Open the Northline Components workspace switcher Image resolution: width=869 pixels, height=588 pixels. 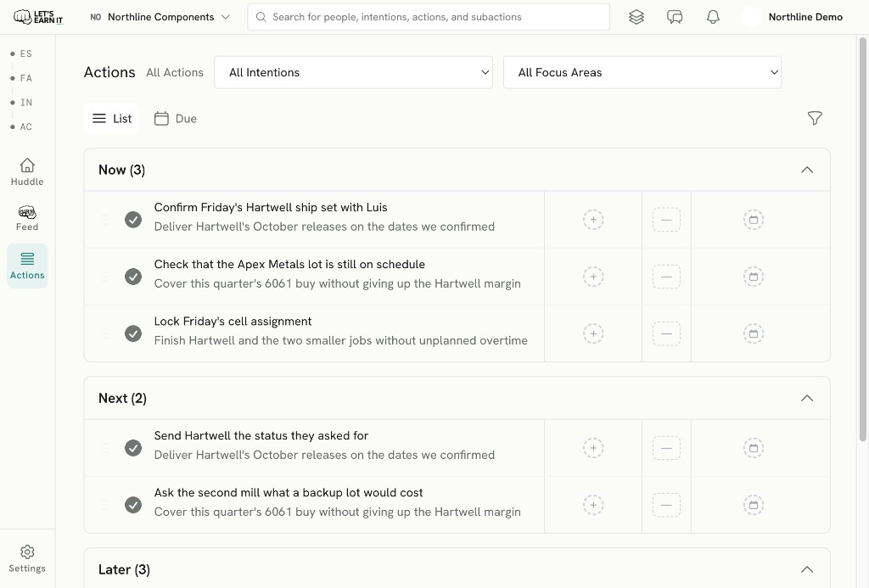[160, 17]
